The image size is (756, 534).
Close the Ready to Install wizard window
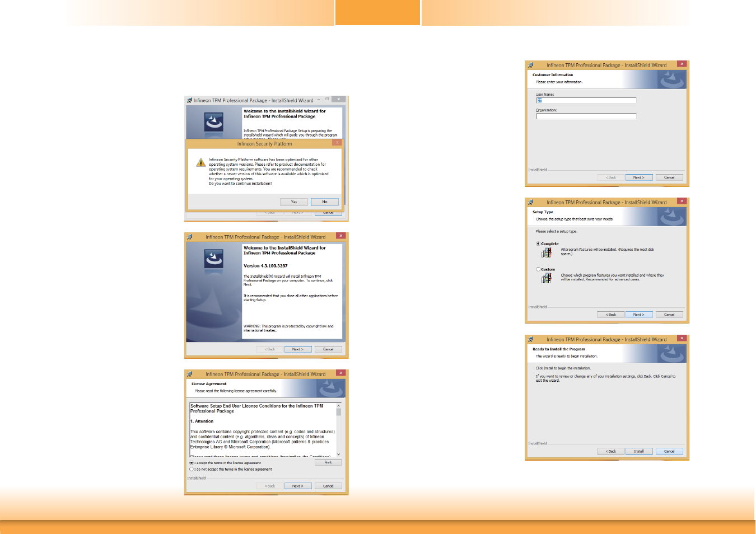[682, 338]
